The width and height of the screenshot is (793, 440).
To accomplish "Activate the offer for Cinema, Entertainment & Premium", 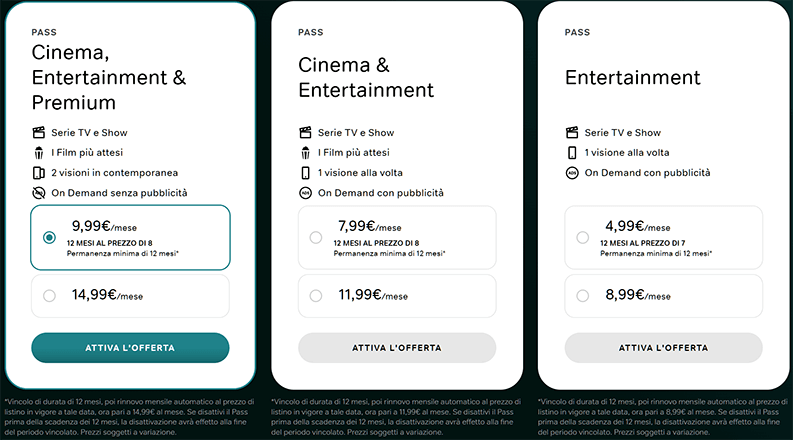I will point(130,348).
